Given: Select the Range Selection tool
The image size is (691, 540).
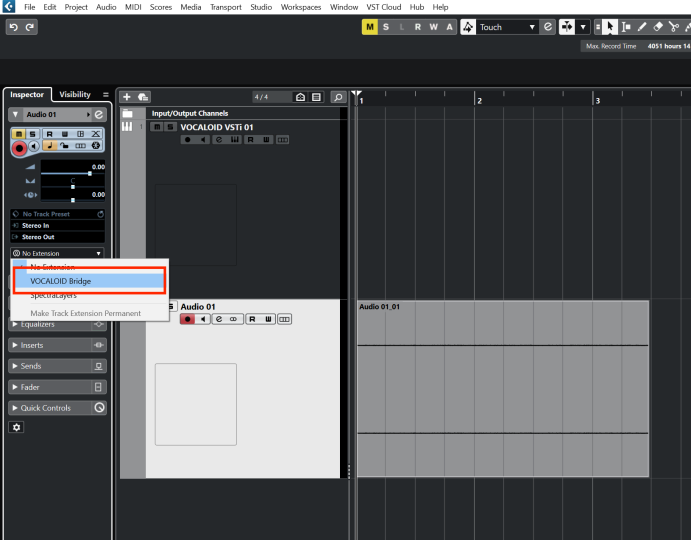Looking at the screenshot, I should [x=626, y=27].
